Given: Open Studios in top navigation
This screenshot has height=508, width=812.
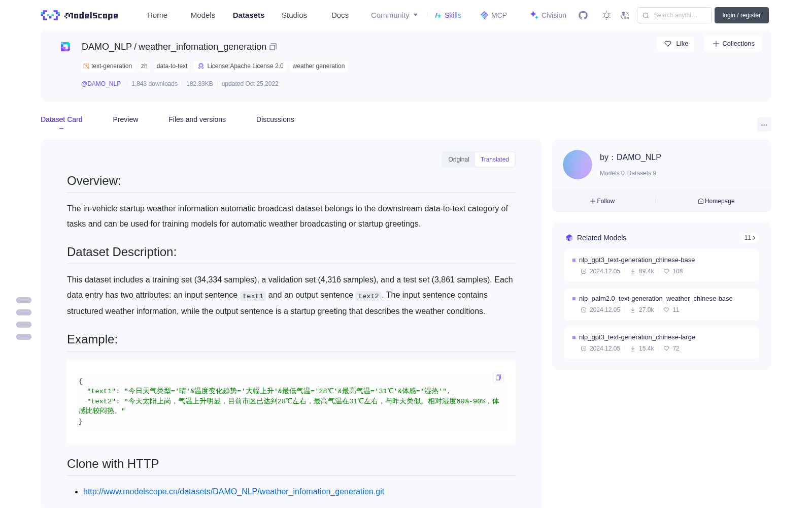Looking at the screenshot, I should [294, 15].
